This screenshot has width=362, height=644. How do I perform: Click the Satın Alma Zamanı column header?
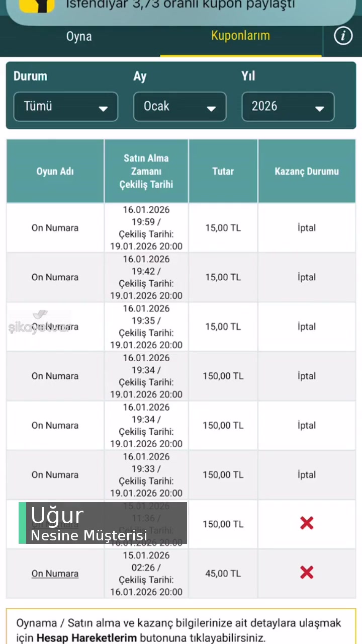(x=146, y=171)
